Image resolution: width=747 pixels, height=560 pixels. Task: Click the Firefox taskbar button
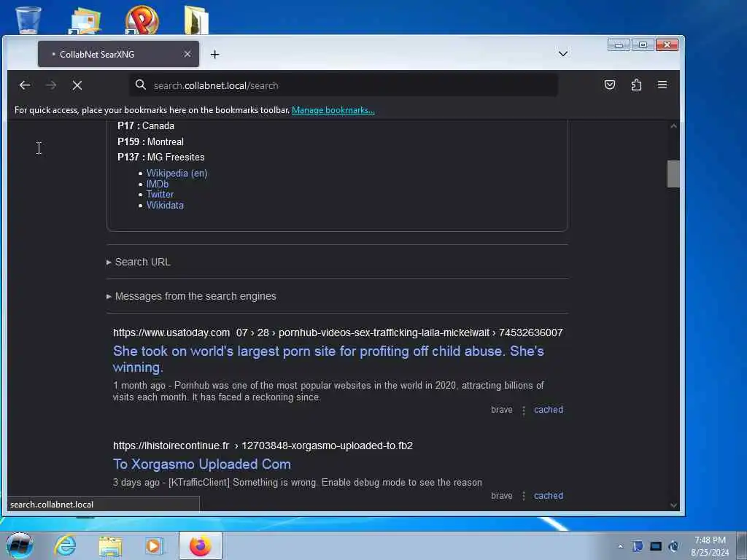pyautogui.click(x=201, y=545)
